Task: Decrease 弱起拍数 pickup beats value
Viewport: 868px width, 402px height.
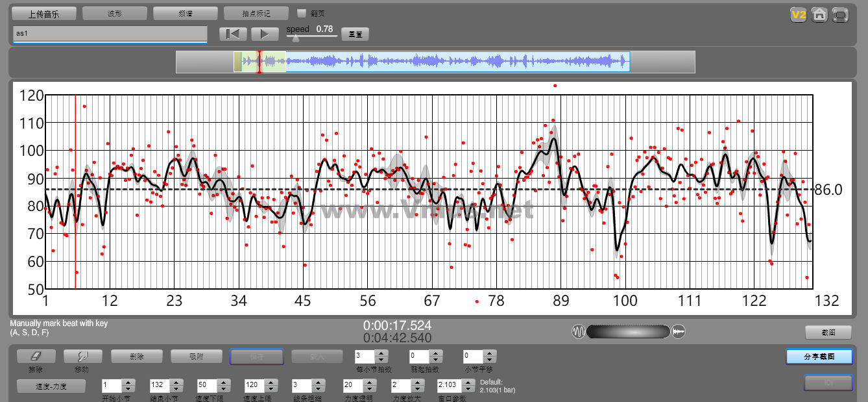Action: pos(437,359)
